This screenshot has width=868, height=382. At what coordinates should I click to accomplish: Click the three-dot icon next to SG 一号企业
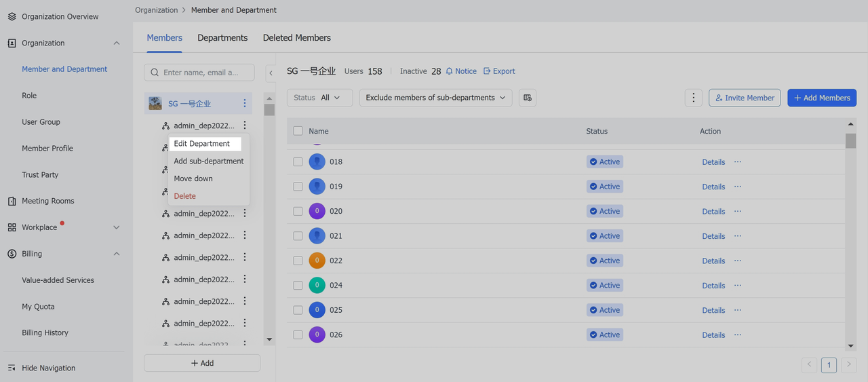pos(245,104)
